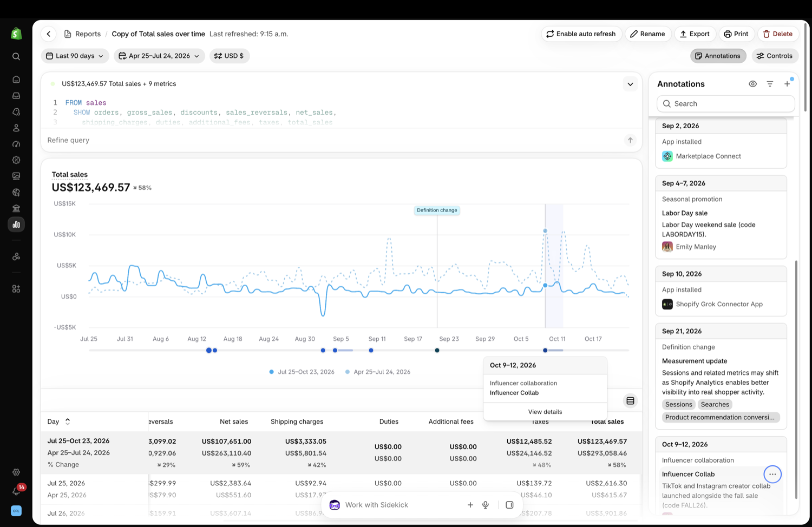Click the annotations panel scrollbar
The width and height of the screenshot is (812, 527).
point(796,379)
